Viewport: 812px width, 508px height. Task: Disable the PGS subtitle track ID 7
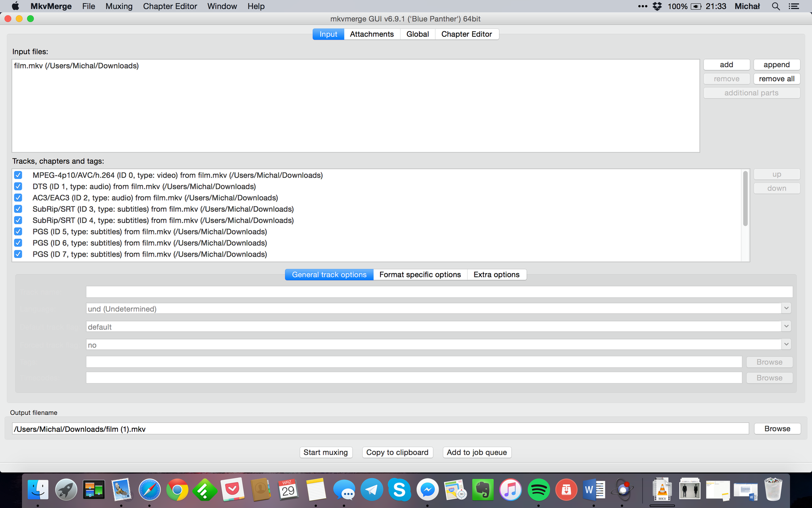pos(18,254)
